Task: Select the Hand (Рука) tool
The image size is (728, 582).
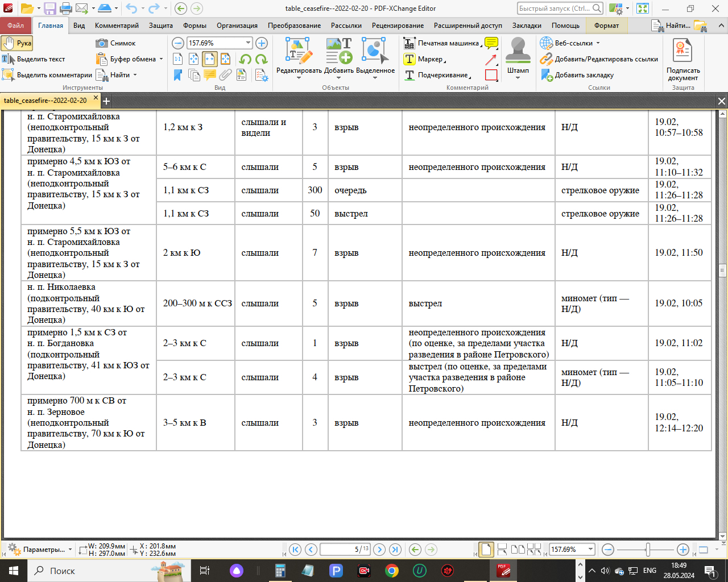Action: tap(17, 43)
